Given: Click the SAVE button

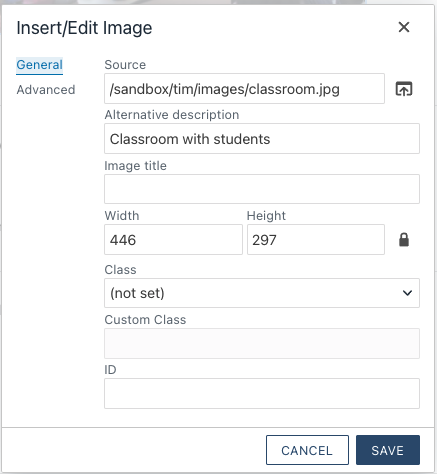Looking at the screenshot, I should coord(388,450).
